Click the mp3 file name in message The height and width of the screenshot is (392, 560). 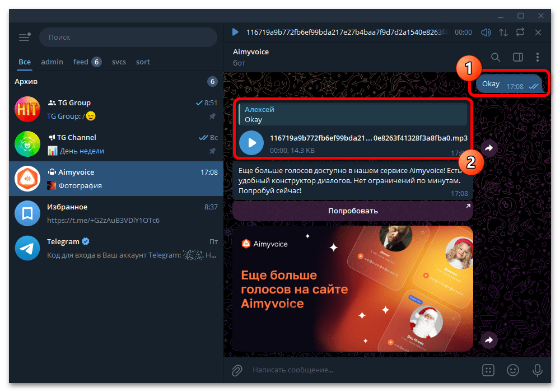pyautogui.click(x=368, y=138)
